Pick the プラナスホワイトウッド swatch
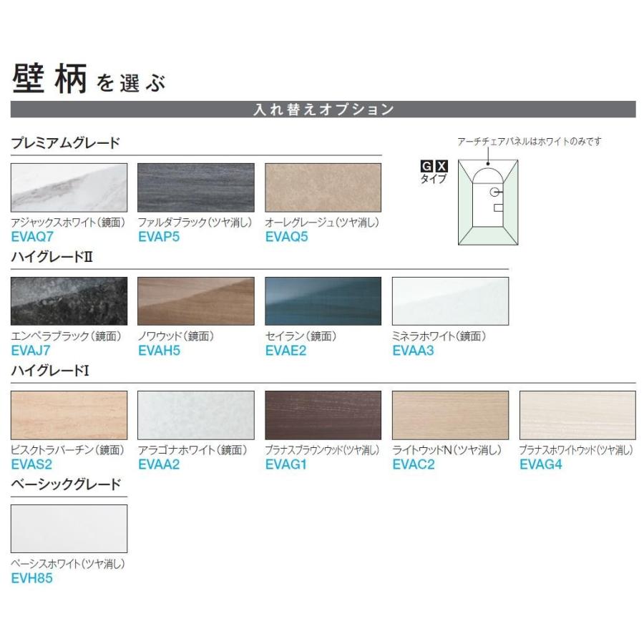 577,415
